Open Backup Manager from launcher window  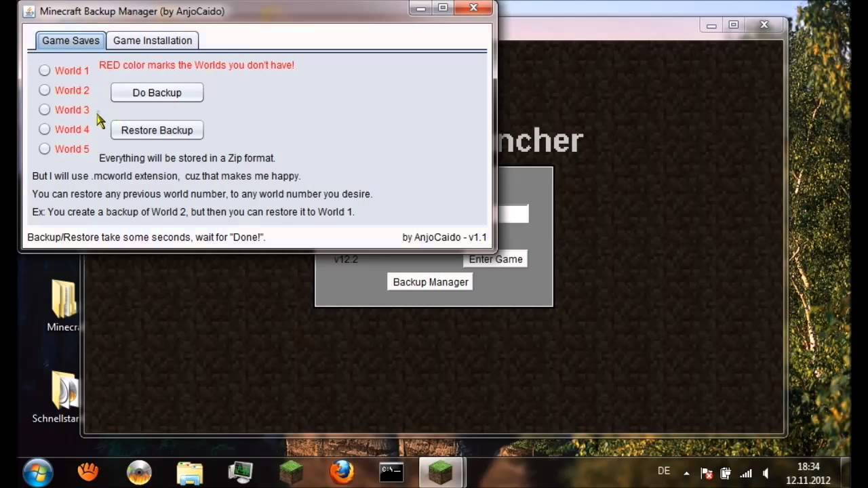coord(431,282)
